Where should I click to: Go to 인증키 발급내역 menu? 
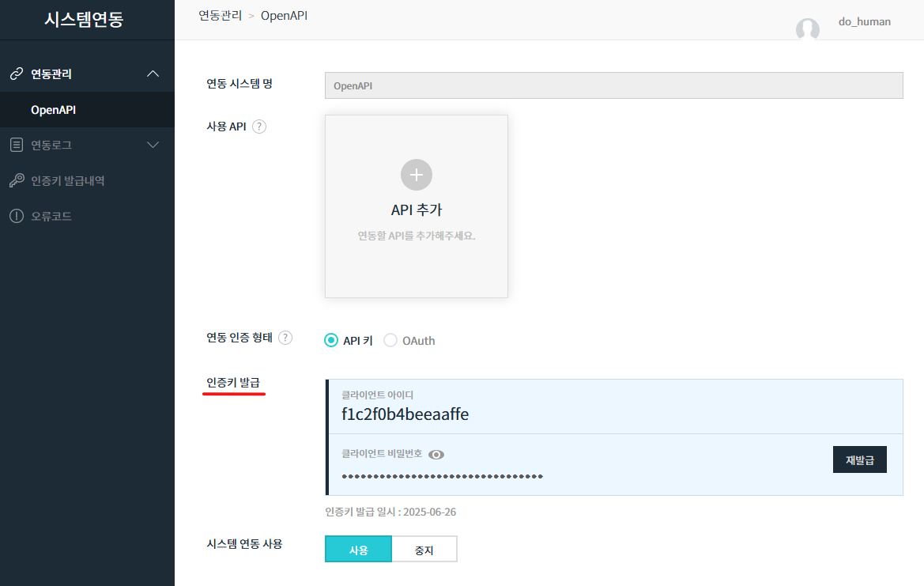[x=68, y=180]
